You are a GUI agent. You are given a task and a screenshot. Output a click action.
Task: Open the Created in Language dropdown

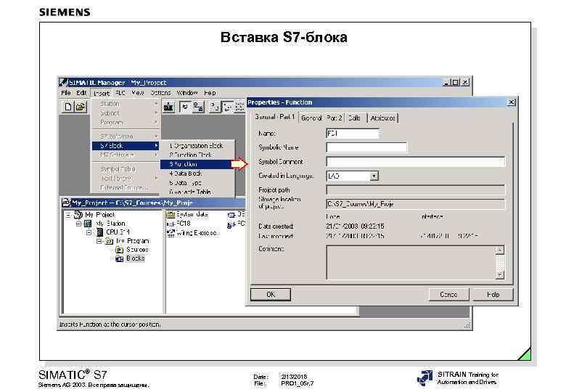point(374,176)
